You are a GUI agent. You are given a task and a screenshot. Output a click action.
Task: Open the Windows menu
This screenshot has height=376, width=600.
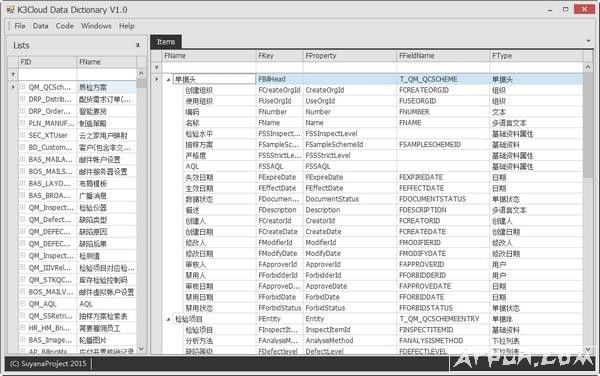click(96, 26)
